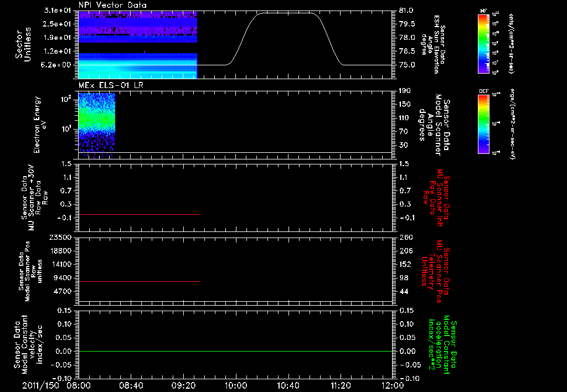567x392 pixels.
Task: Click the 10:00 time axis label
Action: (235, 385)
